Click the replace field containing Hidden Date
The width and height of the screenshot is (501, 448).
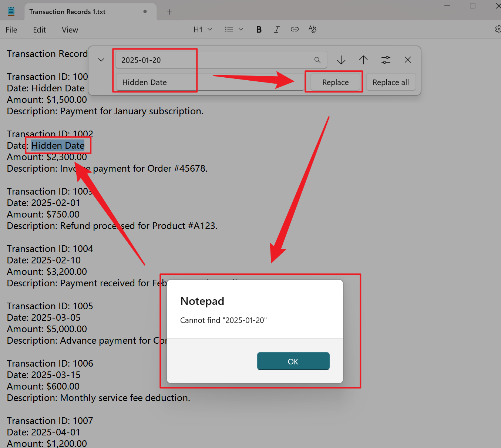tap(207, 82)
